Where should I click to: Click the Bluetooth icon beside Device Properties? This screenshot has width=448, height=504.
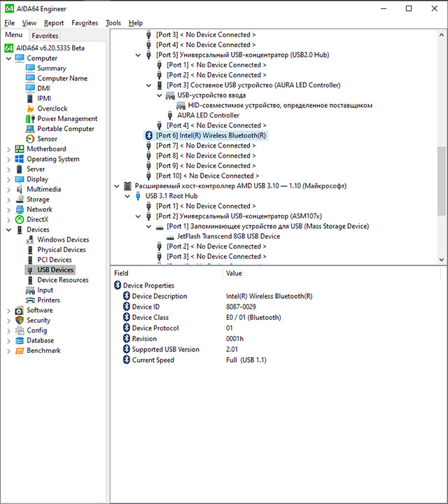click(118, 286)
